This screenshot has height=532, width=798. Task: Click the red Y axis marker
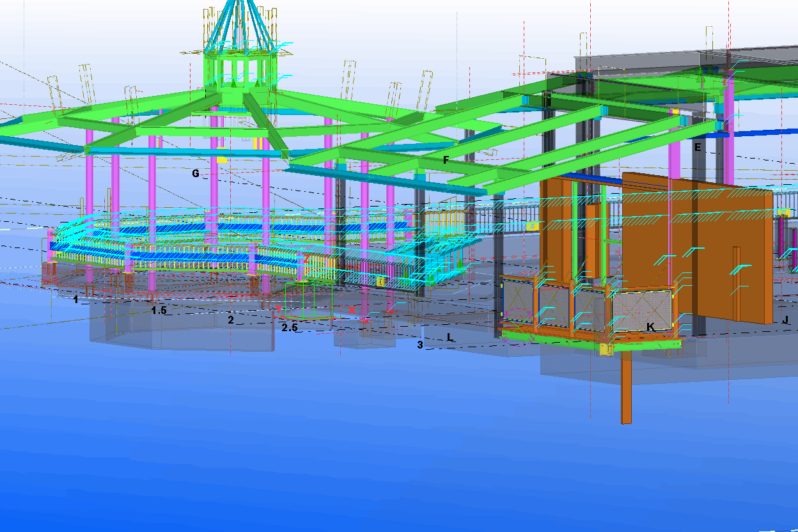tap(279, 309)
